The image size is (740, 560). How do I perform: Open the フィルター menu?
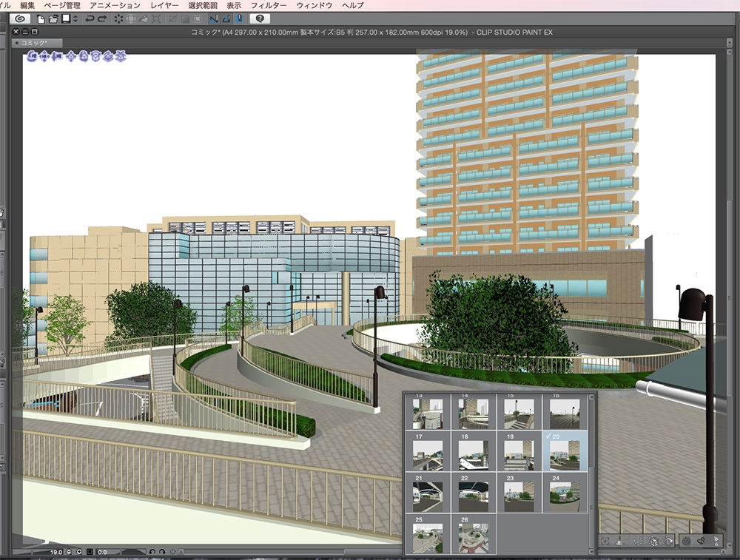tap(269, 5)
